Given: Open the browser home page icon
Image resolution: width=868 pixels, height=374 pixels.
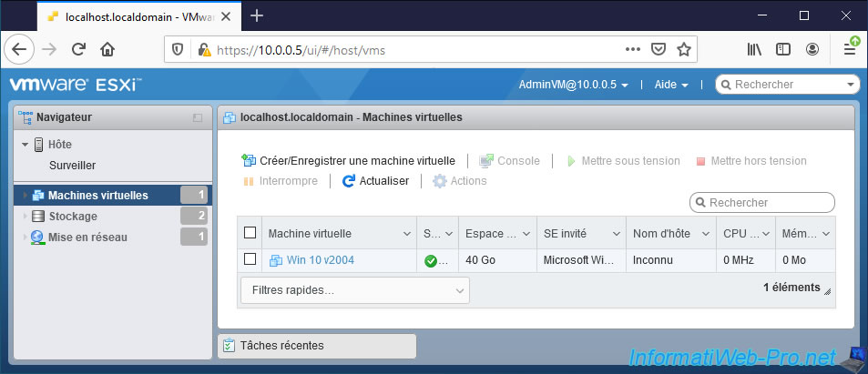Looking at the screenshot, I should [x=107, y=50].
